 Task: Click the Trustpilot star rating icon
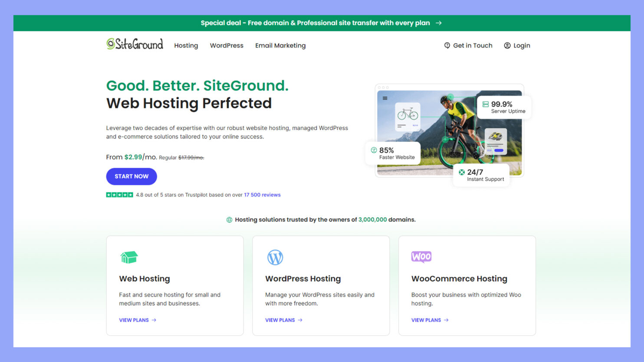tap(119, 195)
